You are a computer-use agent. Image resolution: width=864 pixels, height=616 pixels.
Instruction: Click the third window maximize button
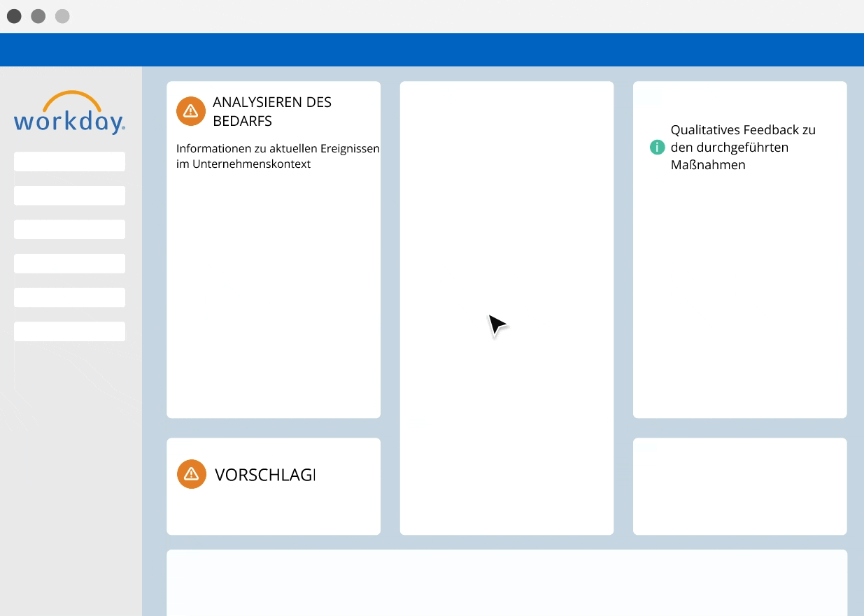coord(62,16)
